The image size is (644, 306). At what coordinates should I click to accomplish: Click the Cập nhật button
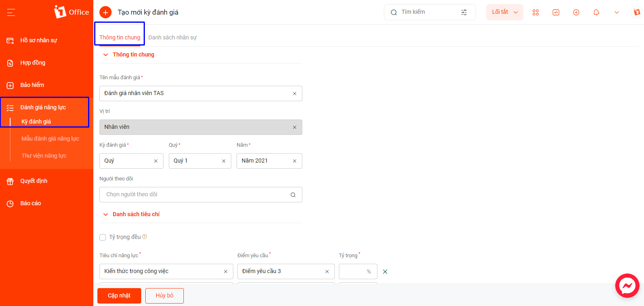[119, 295]
